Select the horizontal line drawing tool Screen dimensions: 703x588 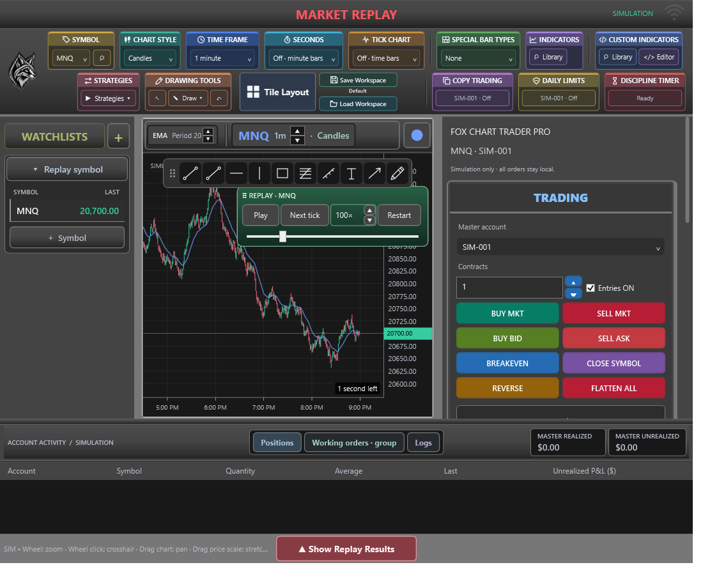(x=236, y=174)
